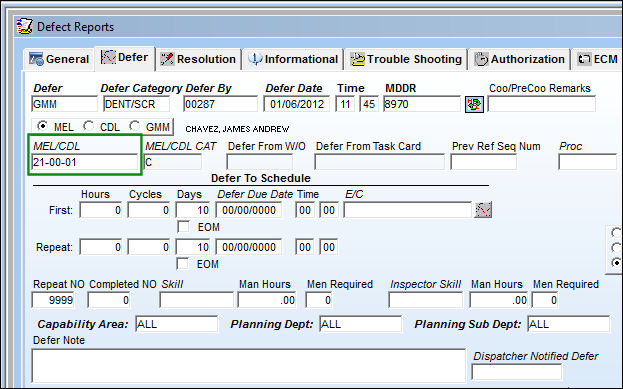Click the MEL/CDL field 21-00-01
The width and height of the screenshot is (623, 389).
[x=85, y=162]
